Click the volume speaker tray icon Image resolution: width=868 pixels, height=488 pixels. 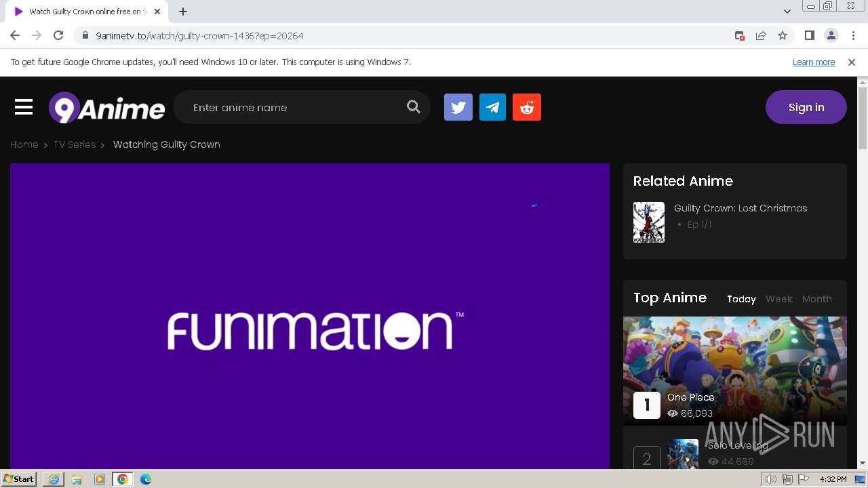771,479
